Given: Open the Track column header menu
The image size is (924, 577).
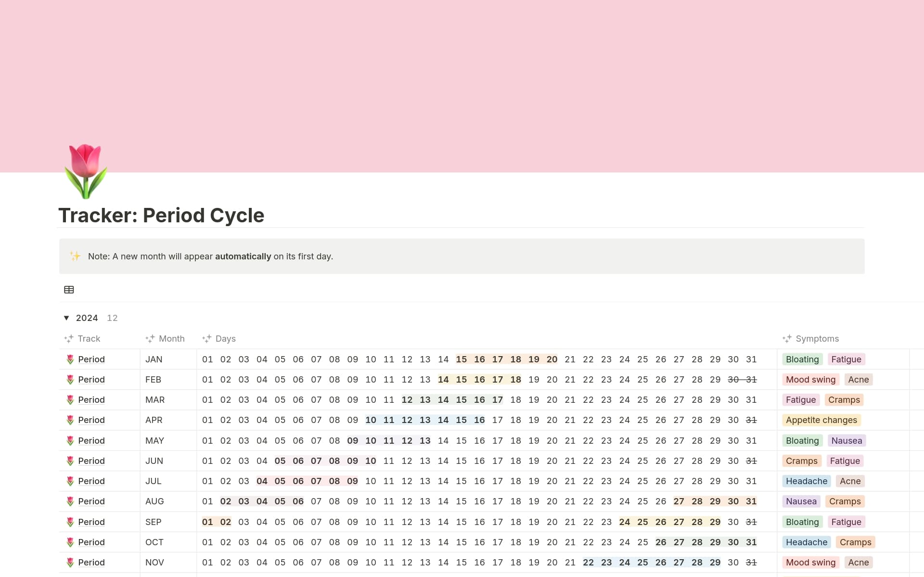Looking at the screenshot, I should (x=89, y=338).
